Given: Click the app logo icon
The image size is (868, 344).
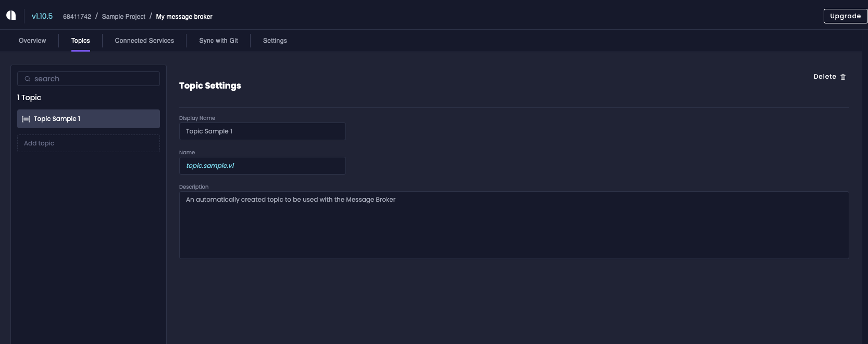Looking at the screenshot, I should [x=11, y=15].
